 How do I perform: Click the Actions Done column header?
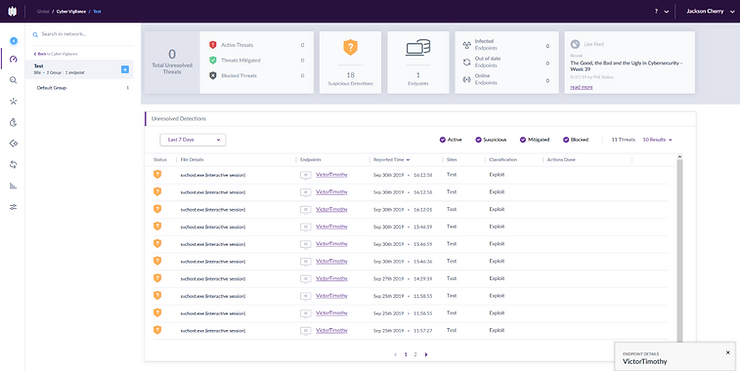pyautogui.click(x=561, y=160)
